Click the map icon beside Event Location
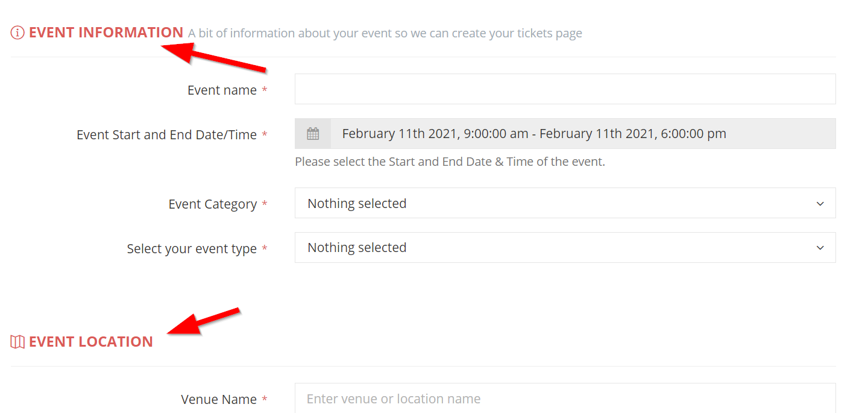The height and width of the screenshot is (413, 868). 17,342
